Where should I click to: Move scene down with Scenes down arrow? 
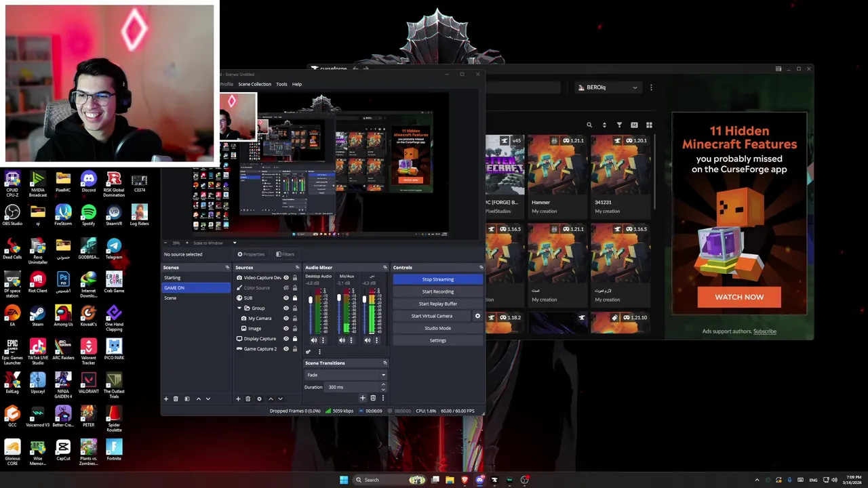coord(208,399)
